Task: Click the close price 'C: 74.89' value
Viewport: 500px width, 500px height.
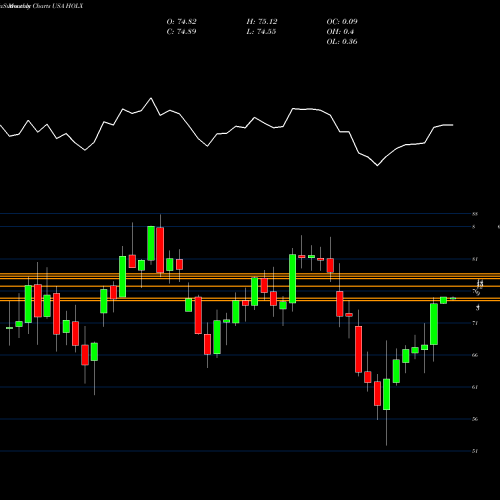Action: (181, 32)
